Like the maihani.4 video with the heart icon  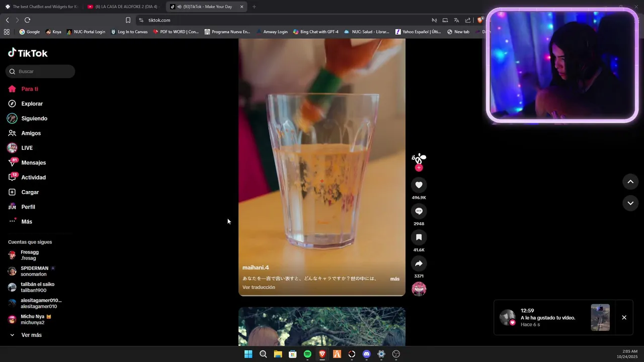(419, 185)
